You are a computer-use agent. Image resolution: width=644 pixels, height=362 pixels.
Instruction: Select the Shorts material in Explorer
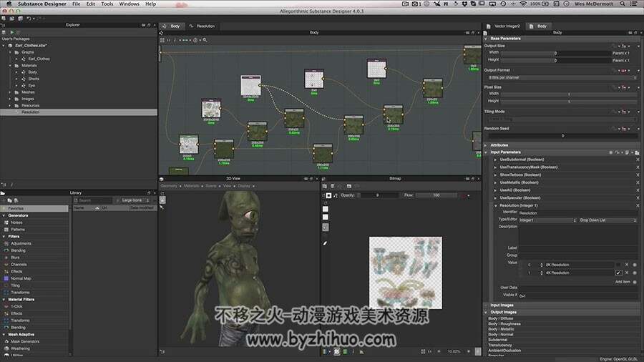click(34, 79)
